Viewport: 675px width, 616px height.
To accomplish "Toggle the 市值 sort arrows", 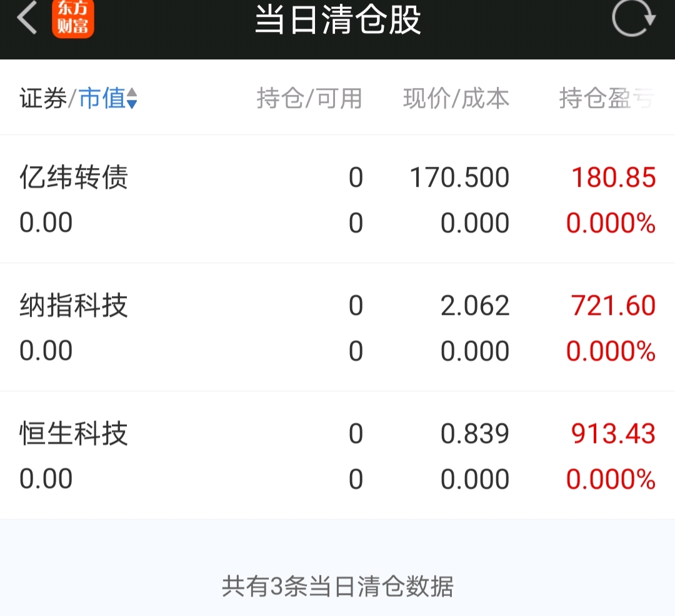I will pos(132,98).
